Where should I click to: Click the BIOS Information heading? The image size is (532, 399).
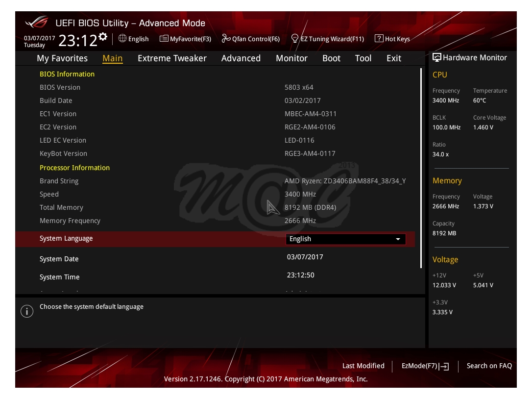67,74
